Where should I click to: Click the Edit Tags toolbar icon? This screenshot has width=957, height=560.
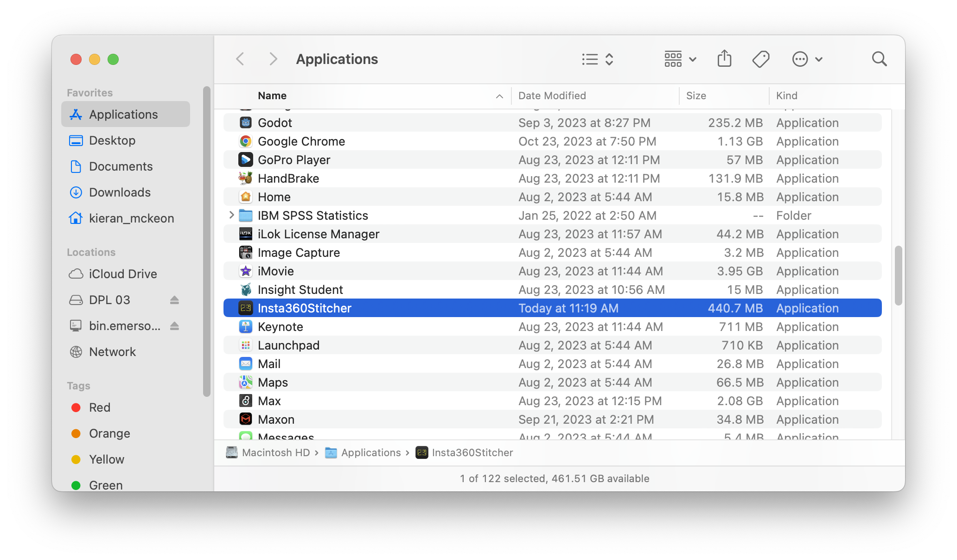pyautogui.click(x=761, y=59)
